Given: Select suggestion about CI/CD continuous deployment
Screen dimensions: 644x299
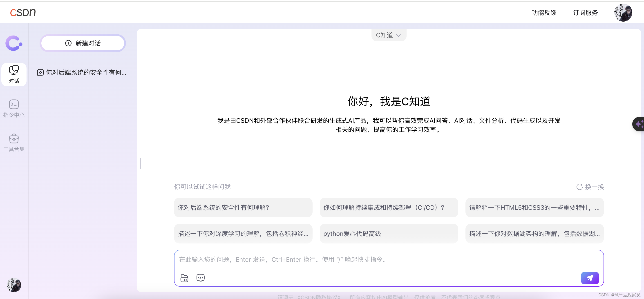Looking at the screenshot, I should (x=389, y=208).
